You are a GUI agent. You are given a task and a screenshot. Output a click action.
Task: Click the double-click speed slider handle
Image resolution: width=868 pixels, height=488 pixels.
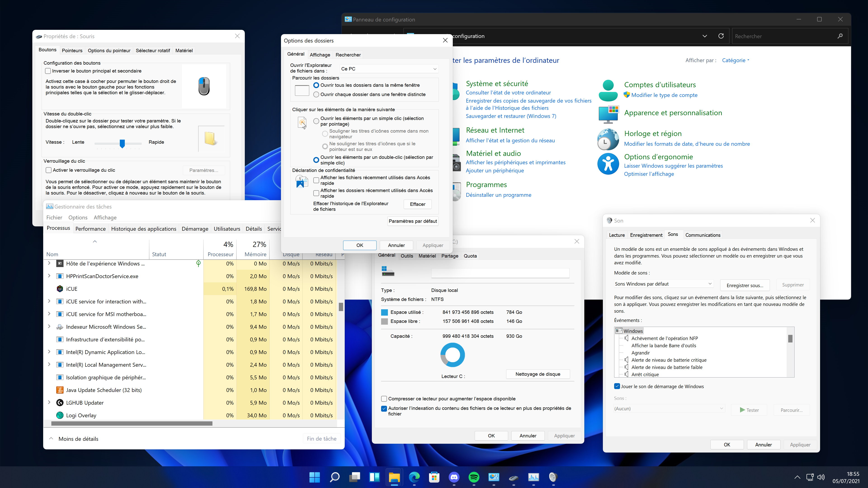point(122,143)
